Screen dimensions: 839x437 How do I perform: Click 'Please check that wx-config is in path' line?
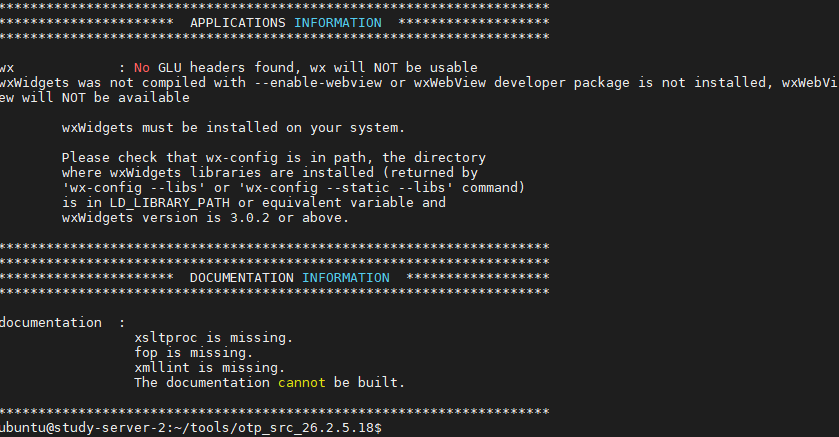pyautogui.click(x=274, y=158)
